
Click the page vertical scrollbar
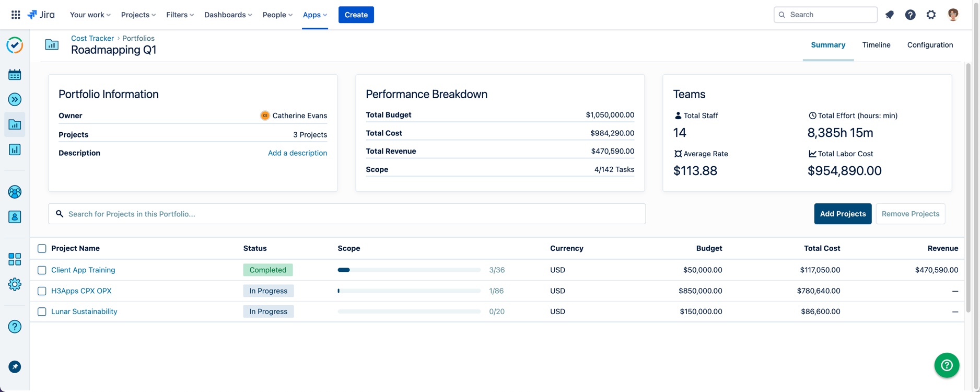tap(968, 188)
